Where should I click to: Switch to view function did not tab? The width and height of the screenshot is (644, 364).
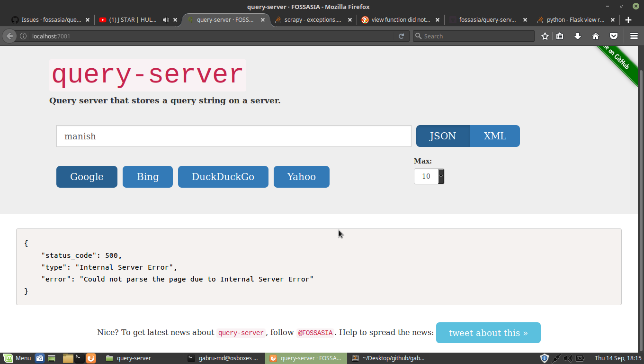point(401,20)
